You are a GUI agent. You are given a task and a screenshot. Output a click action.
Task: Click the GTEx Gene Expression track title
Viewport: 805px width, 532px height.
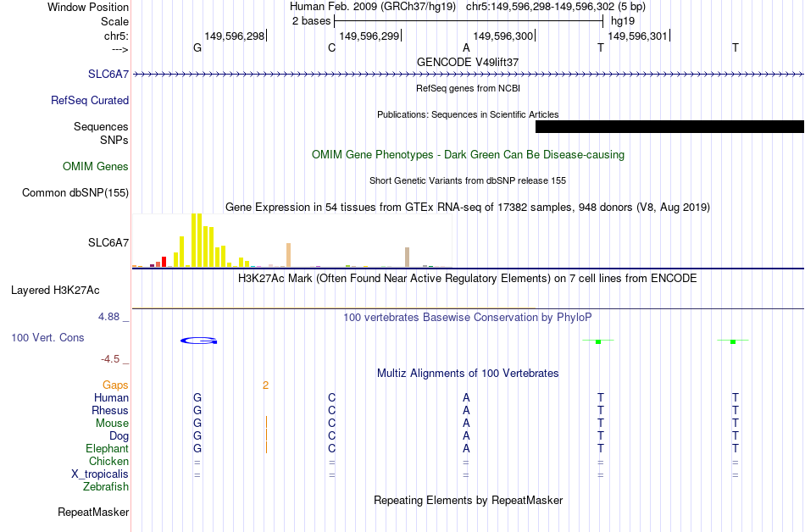click(x=468, y=208)
